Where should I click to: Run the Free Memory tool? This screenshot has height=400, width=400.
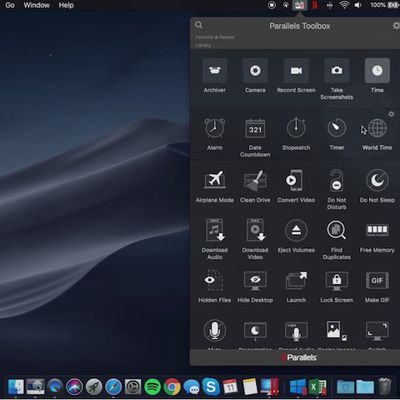pos(377,230)
